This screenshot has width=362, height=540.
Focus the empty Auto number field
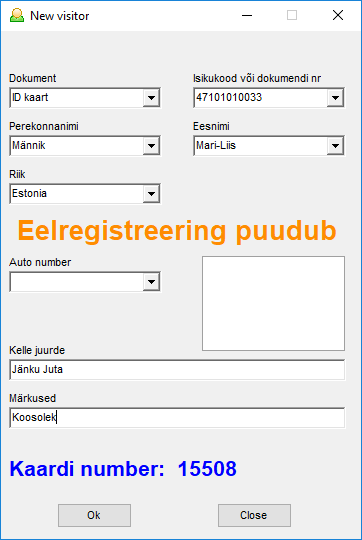pyautogui.click(x=76, y=282)
